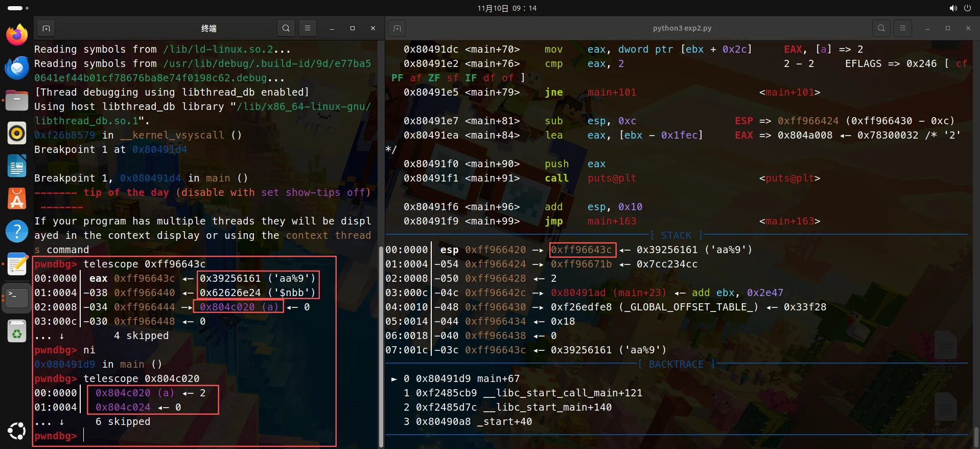The height and width of the screenshot is (449, 980).
Task: Open hamburger menu of python3 exp2.py window
Action: pos(903,28)
